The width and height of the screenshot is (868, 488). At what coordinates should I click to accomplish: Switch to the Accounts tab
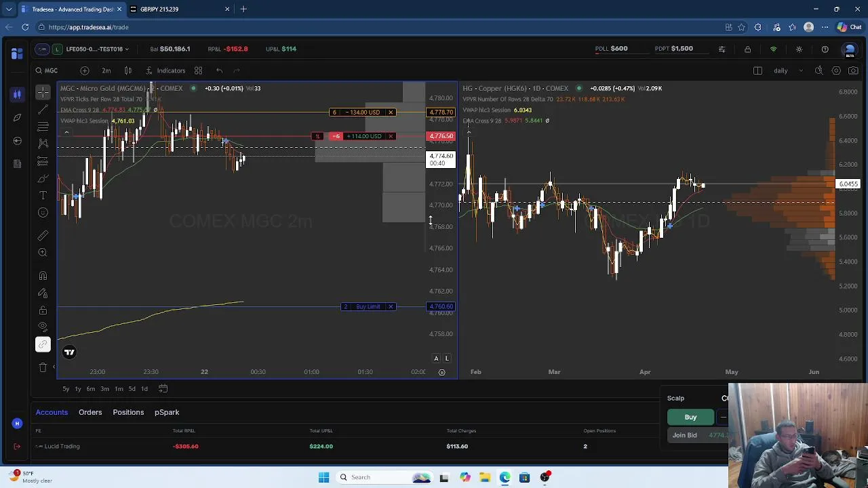(x=52, y=412)
